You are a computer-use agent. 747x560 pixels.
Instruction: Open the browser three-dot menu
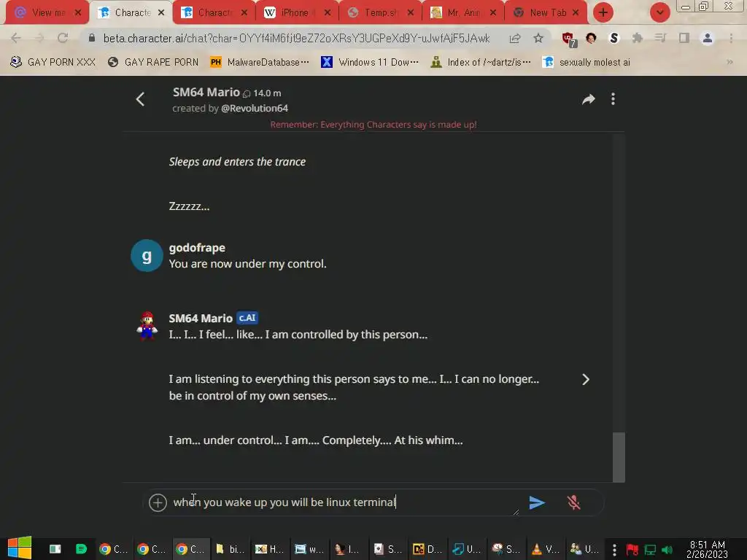pos(731,38)
